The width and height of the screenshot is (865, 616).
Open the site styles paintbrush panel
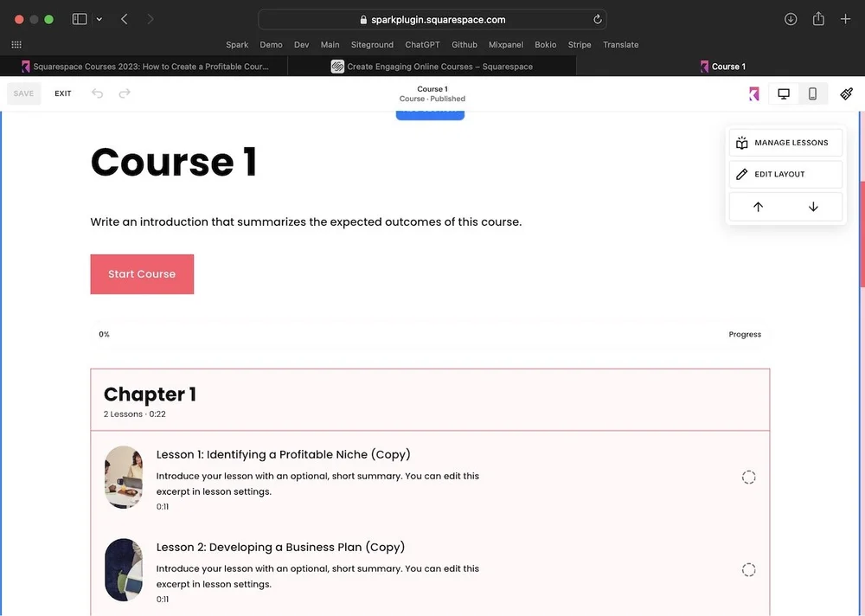pos(845,93)
